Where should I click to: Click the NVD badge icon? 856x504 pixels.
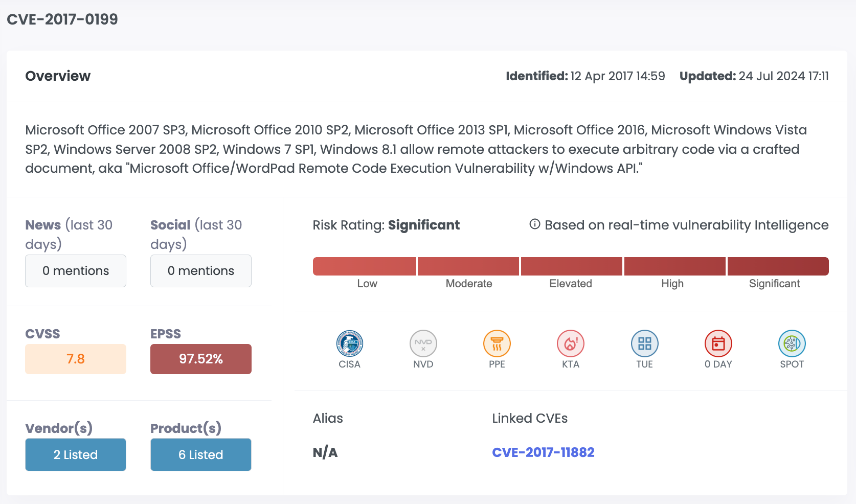coord(423,343)
